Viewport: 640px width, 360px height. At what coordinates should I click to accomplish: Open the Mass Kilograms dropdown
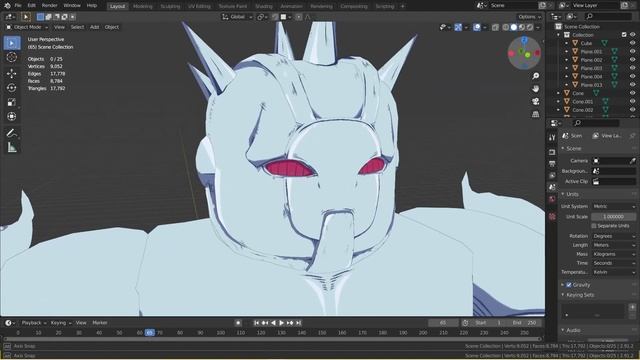(x=614, y=254)
